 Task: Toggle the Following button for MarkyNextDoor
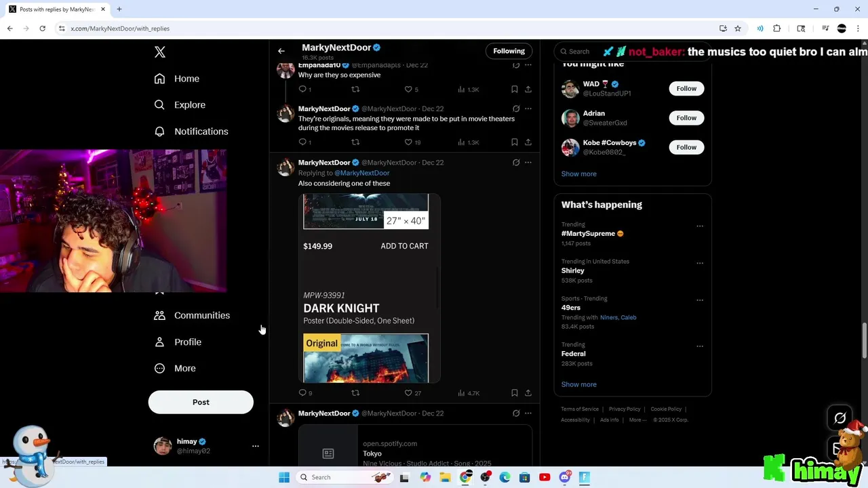pos(509,51)
